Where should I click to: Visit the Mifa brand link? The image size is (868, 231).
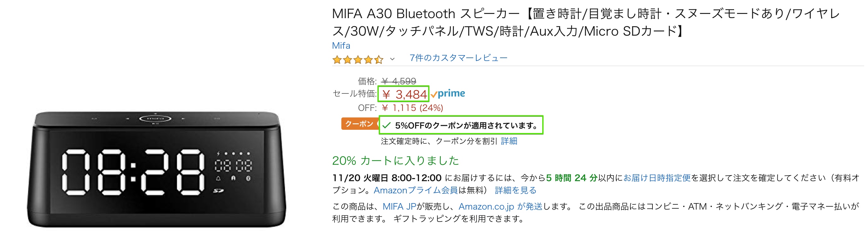[341, 45]
